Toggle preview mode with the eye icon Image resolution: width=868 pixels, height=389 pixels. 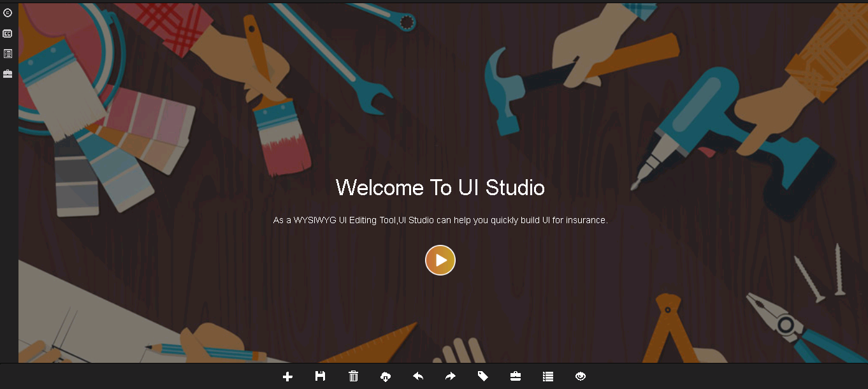point(581,376)
